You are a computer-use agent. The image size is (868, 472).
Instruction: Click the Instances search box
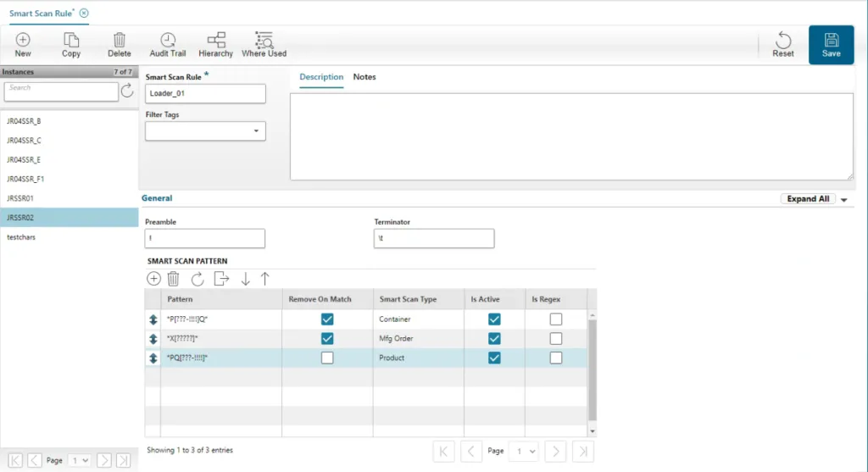click(x=61, y=92)
